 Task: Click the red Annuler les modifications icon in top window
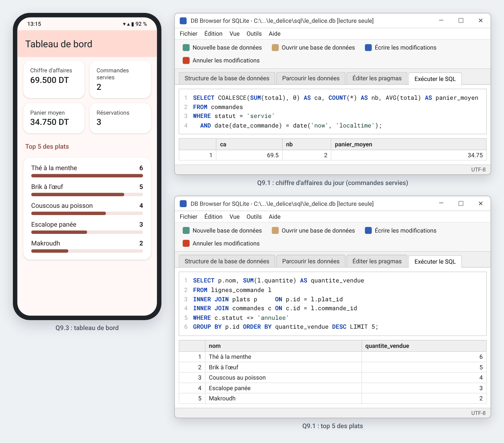tap(186, 60)
